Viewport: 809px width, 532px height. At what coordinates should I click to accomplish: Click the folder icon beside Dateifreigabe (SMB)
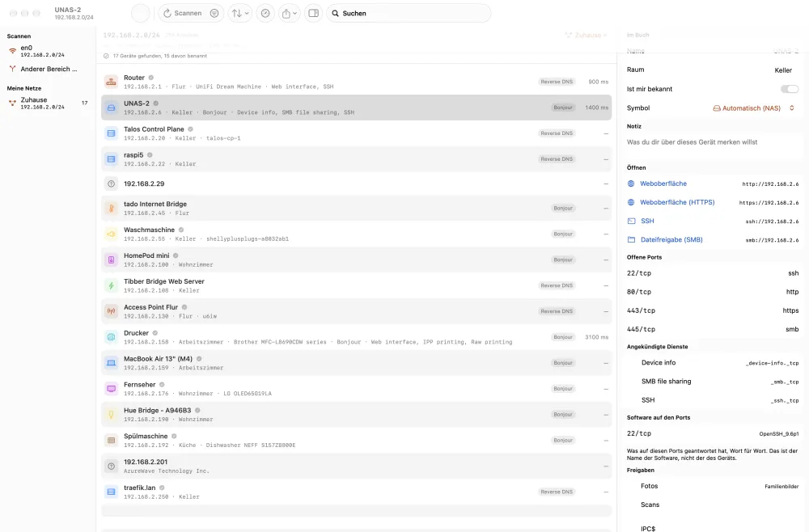tap(631, 239)
